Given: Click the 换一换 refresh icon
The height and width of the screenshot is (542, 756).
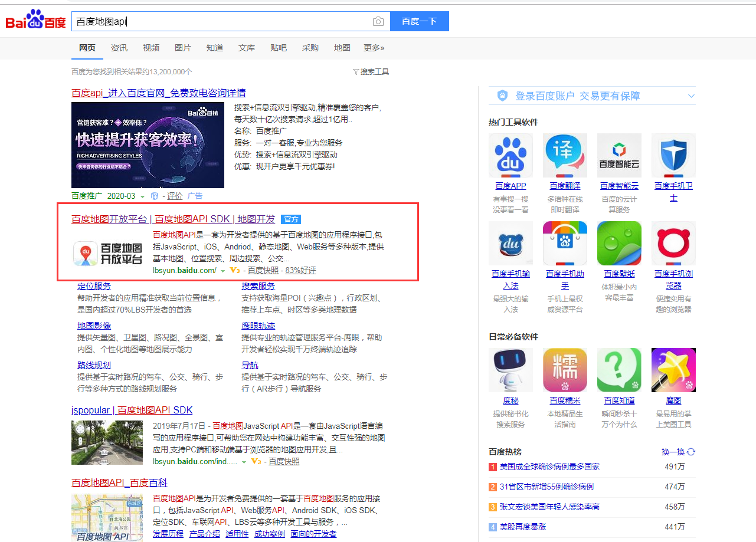Looking at the screenshot, I should pos(691,452).
